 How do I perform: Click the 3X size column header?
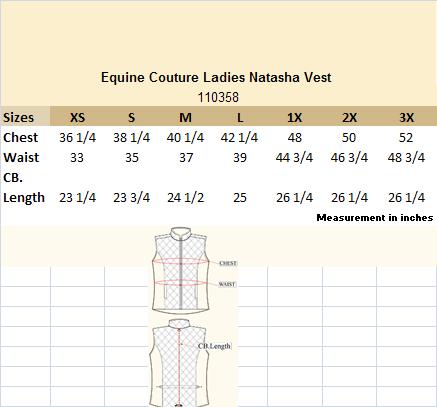(x=406, y=117)
